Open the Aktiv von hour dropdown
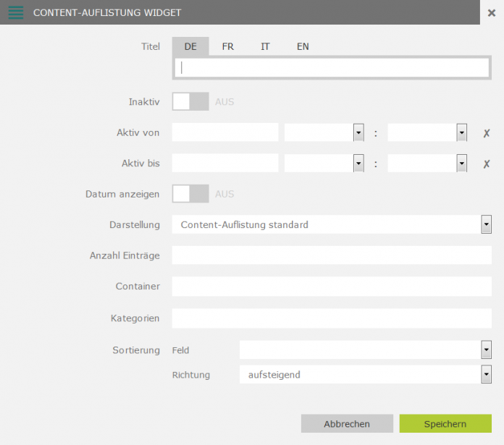The width and height of the screenshot is (504, 445). point(324,132)
